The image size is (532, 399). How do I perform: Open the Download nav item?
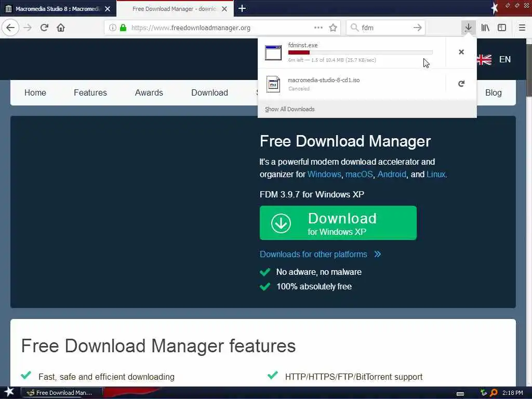click(x=210, y=92)
